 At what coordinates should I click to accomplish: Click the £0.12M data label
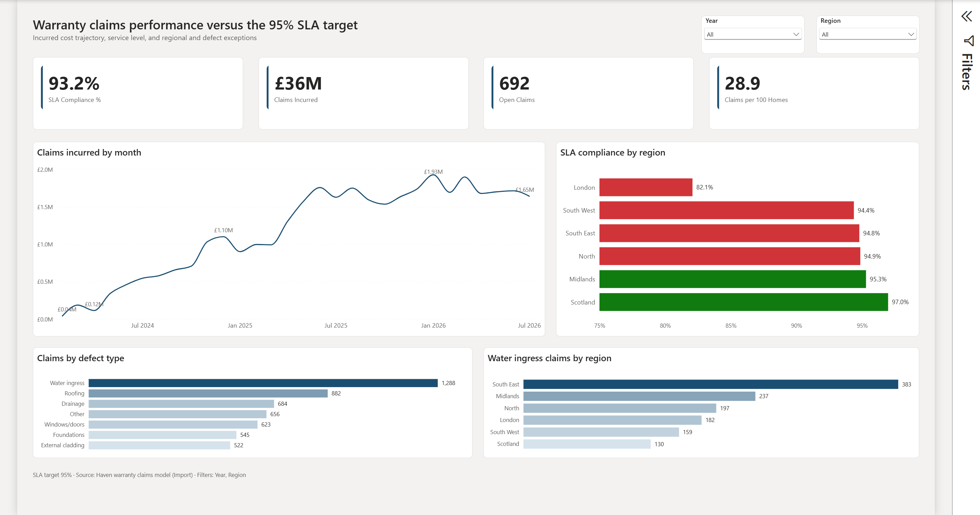tap(94, 304)
